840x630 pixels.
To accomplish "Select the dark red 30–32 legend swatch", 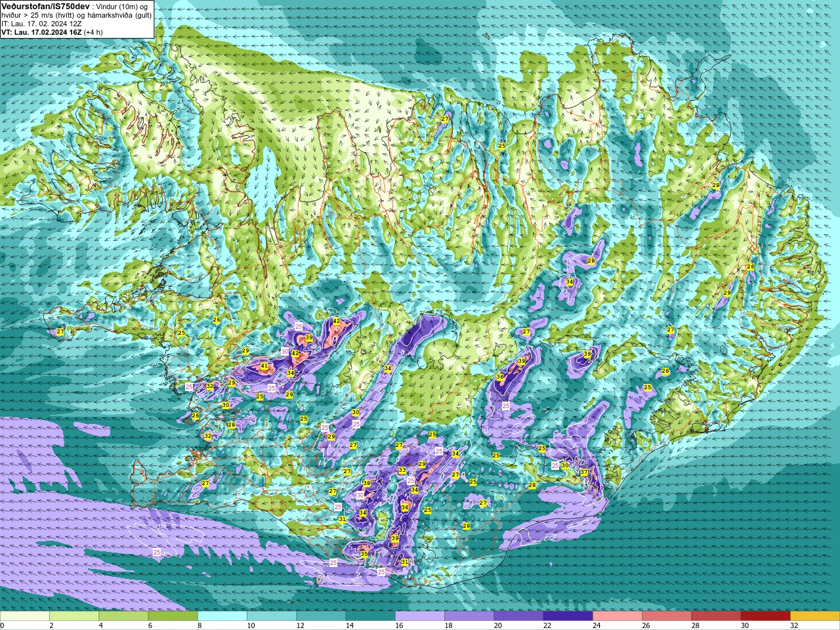I will coord(765,616).
